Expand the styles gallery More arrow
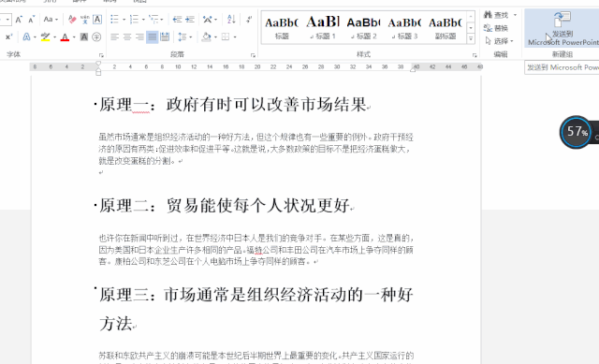 471,38
